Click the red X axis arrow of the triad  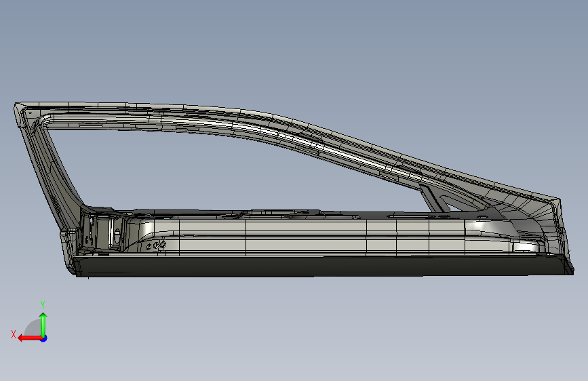pyautogui.click(x=30, y=338)
